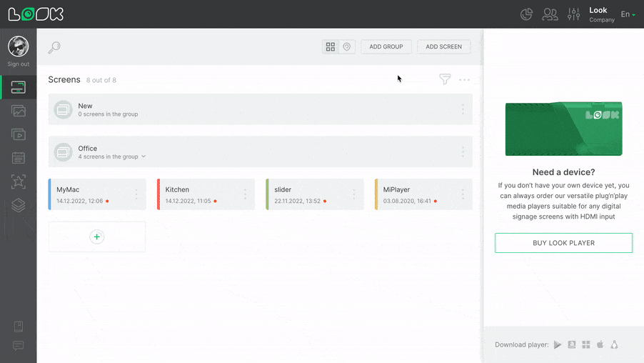Open the settings sliders icon in header

tap(573, 14)
